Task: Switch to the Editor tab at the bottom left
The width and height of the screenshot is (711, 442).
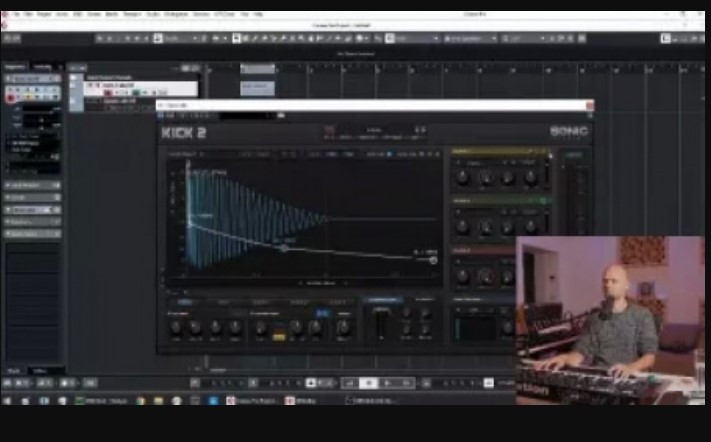Action: [x=40, y=371]
